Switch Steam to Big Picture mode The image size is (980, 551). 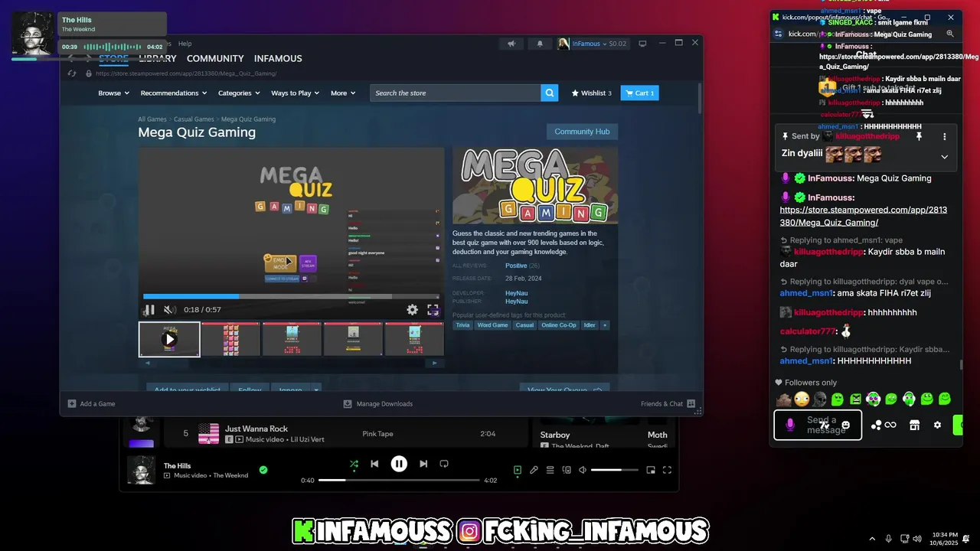[642, 44]
